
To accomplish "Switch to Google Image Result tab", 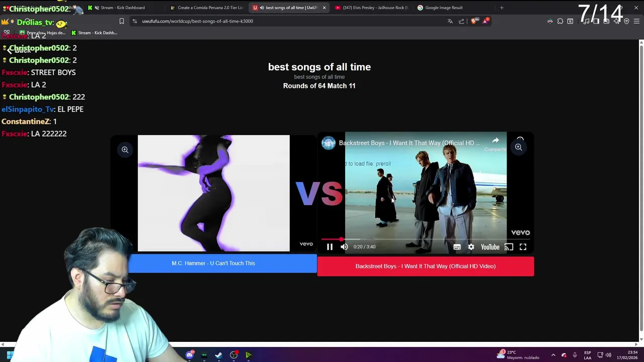I will coord(443,8).
